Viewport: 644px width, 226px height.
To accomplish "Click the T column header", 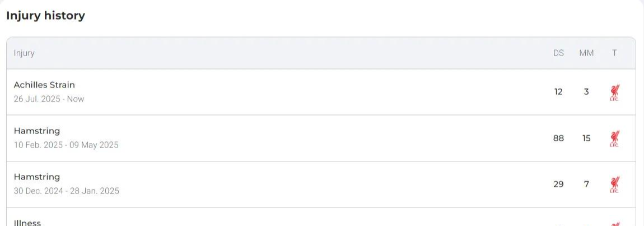I will tap(614, 53).
